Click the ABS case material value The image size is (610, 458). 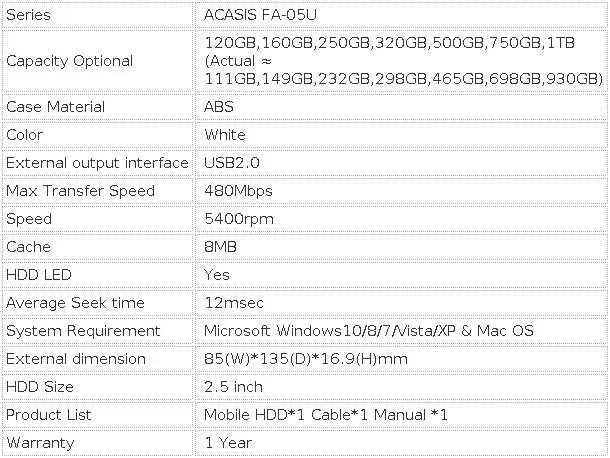(x=218, y=107)
